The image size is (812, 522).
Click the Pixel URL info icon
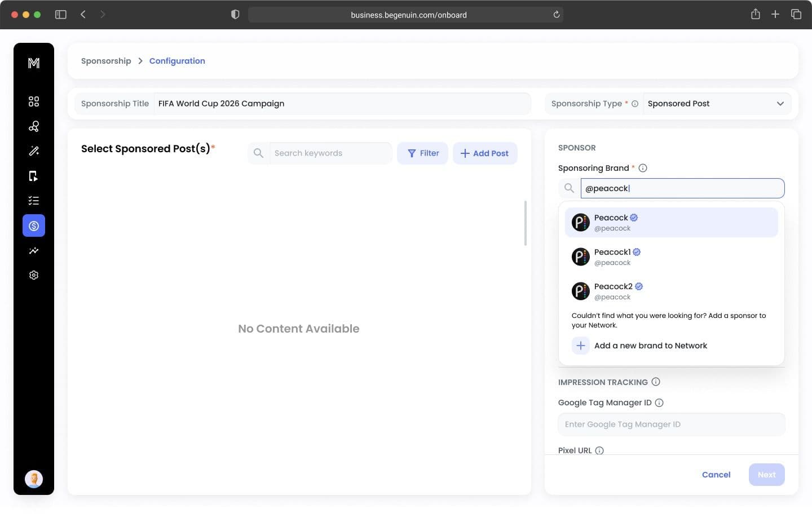(599, 450)
